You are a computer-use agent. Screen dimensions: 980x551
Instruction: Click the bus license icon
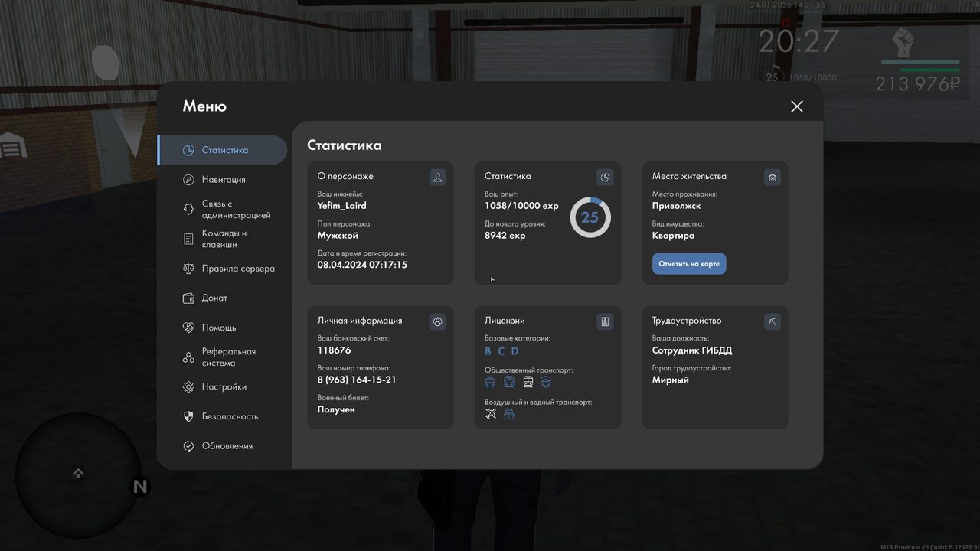tap(509, 382)
